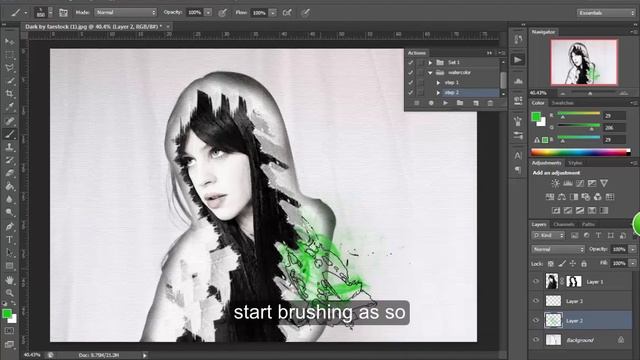
Task: Select the Clone Stamp tool
Action: point(9,147)
